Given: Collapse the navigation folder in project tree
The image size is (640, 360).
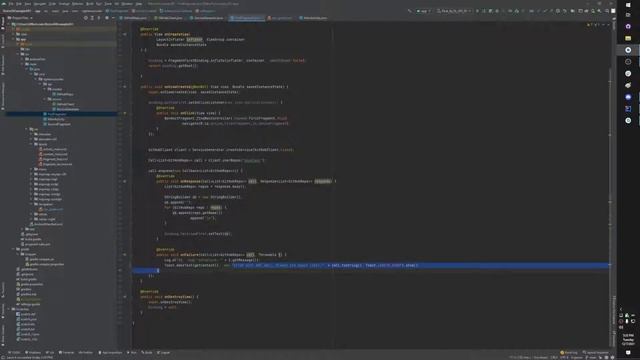Looking at the screenshot, I should pyautogui.click(x=31, y=204).
